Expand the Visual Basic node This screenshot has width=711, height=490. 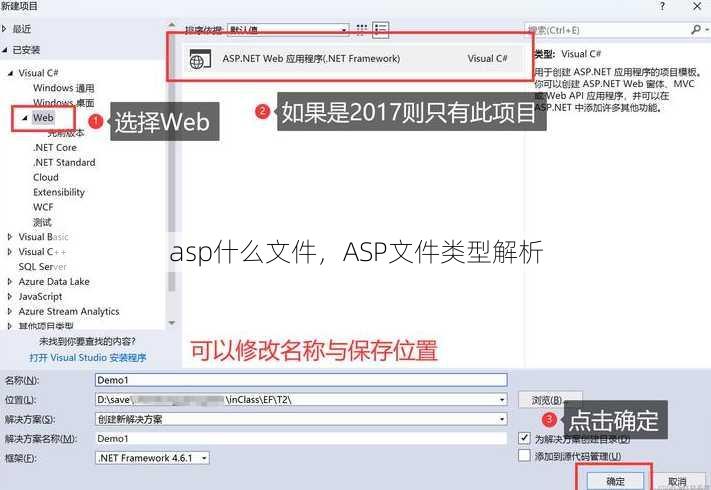point(10,237)
